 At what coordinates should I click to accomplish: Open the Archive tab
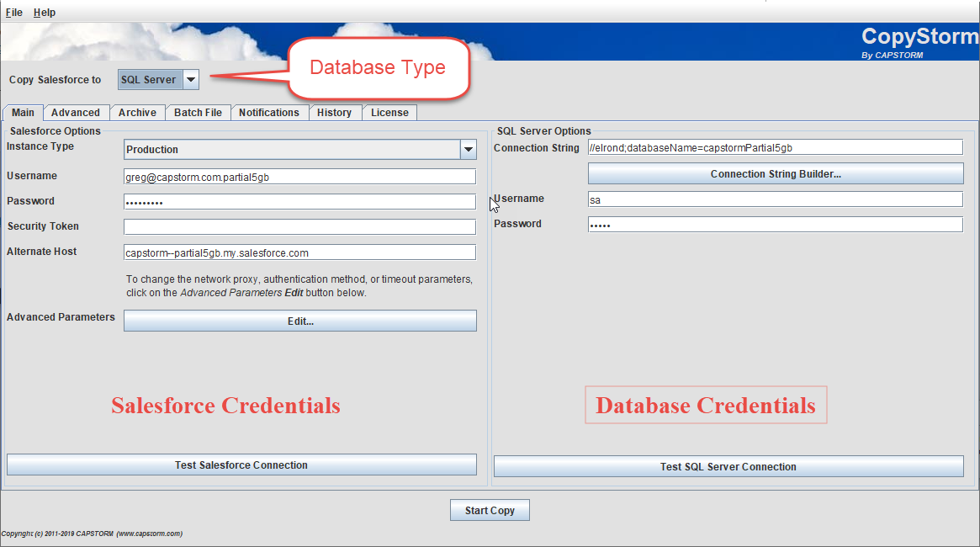click(137, 113)
